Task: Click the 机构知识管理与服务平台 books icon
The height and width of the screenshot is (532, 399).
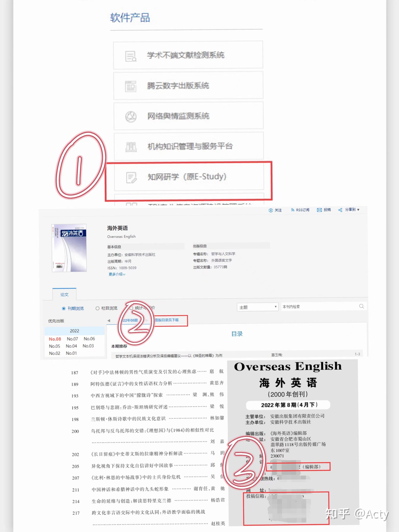Action: coord(131,147)
